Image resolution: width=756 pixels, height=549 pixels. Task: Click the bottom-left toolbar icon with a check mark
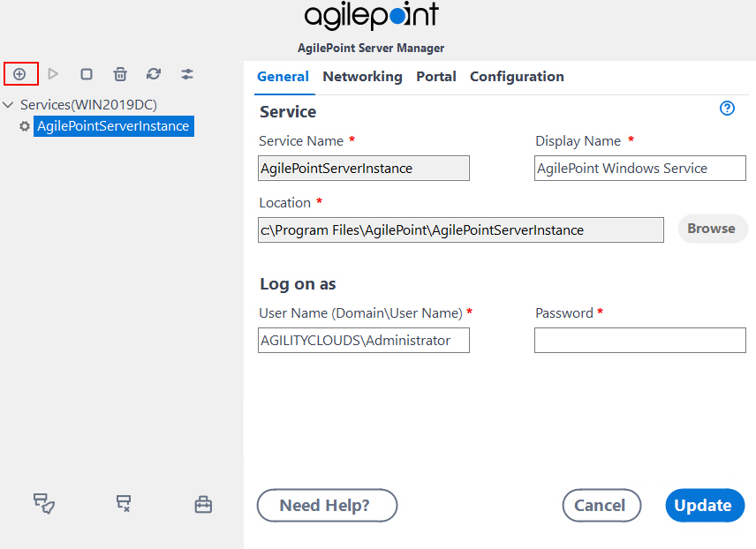[44, 504]
